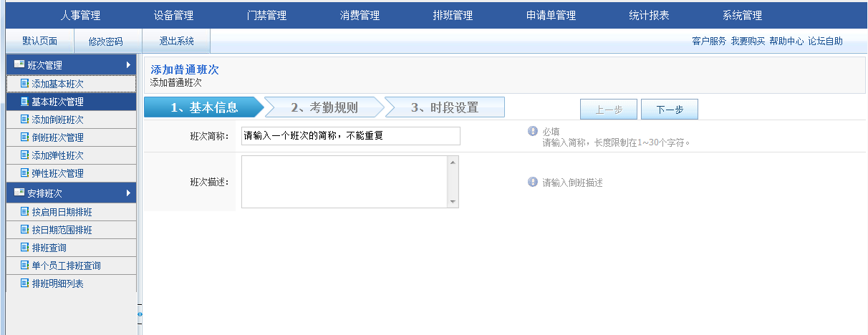868x335 pixels.
Task: Click the icon beside 按日期范围排班
Action: pos(25,229)
